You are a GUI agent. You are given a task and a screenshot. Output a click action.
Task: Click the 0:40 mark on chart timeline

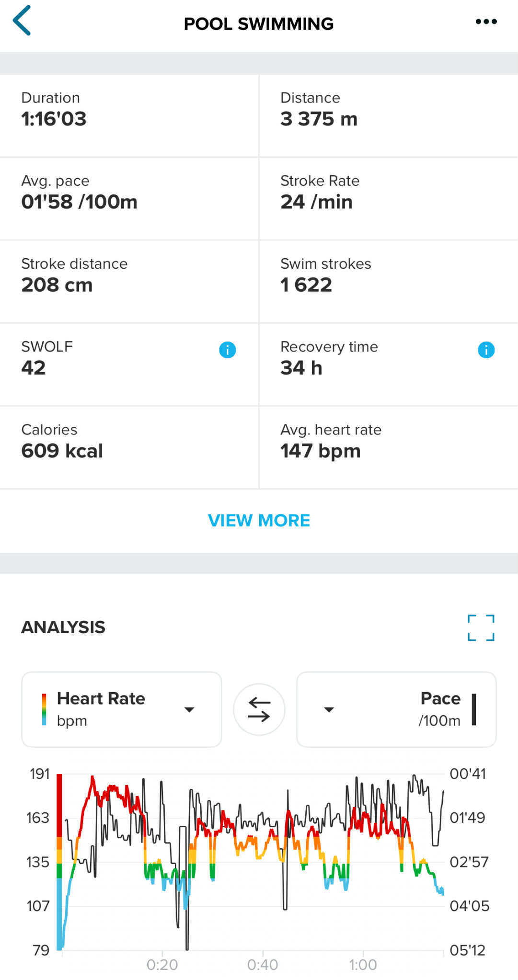(263, 964)
